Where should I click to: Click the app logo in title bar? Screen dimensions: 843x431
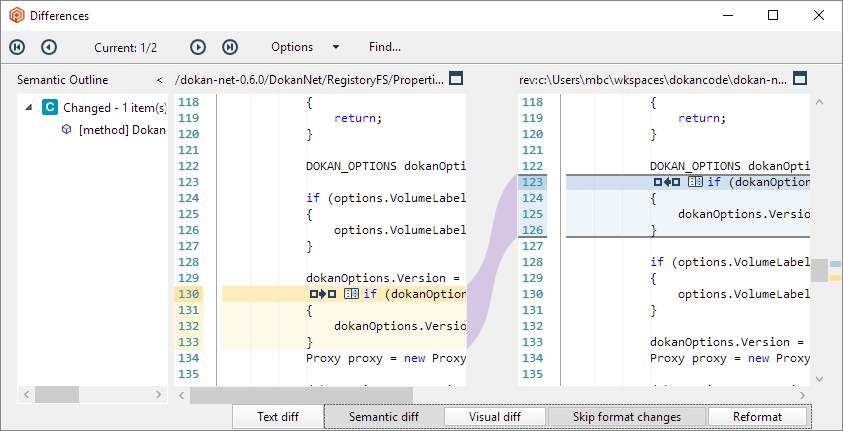pyautogui.click(x=17, y=16)
